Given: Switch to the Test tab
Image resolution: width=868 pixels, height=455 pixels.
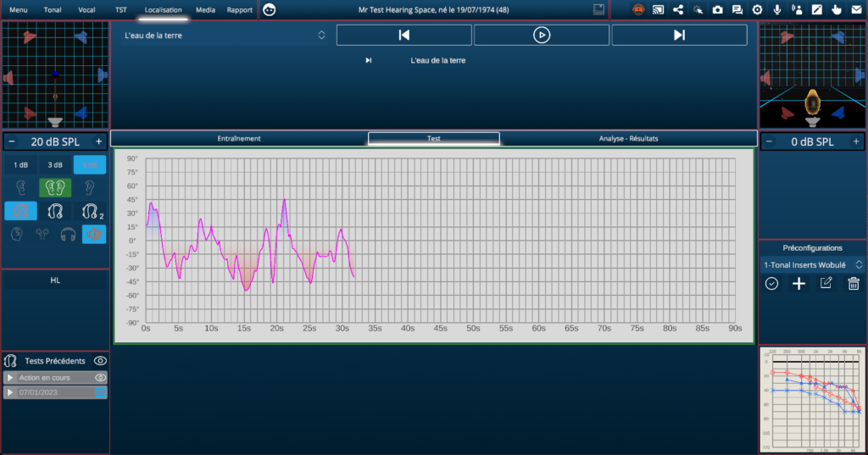Looking at the screenshot, I should (x=434, y=138).
